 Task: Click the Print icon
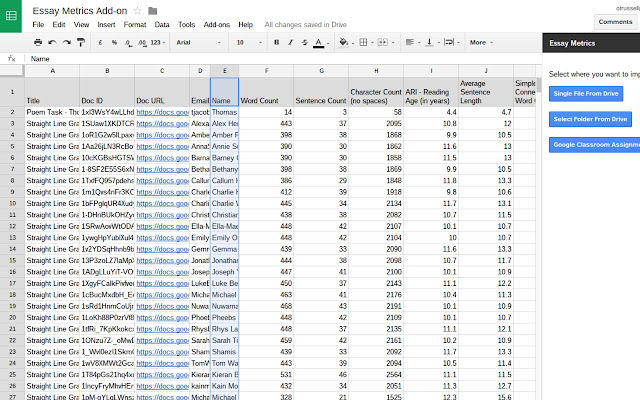[x=38, y=42]
